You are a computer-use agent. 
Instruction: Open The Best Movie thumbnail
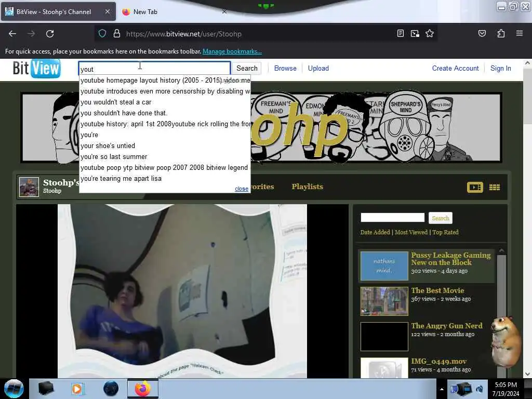(384, 301)
